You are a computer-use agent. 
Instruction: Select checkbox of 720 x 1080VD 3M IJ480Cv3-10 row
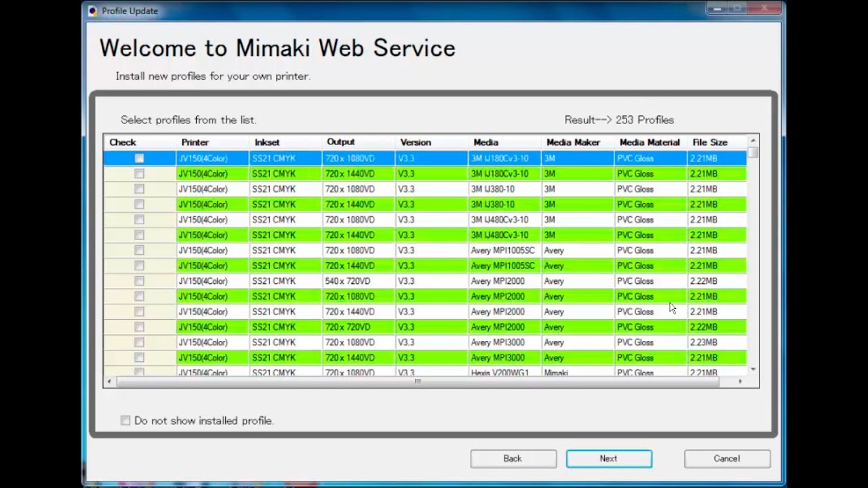(139, 220)
